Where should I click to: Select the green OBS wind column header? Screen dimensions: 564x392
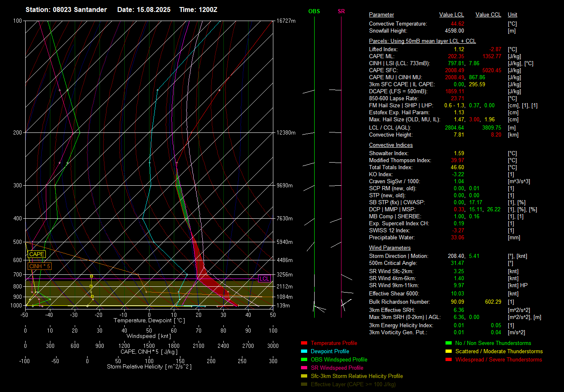click(314, 11)
